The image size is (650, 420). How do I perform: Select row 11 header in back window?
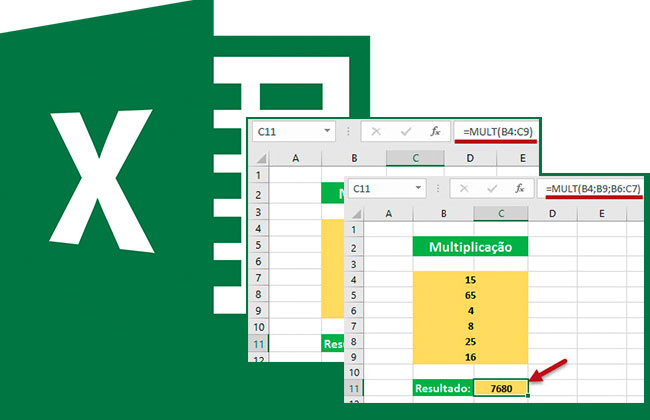tap(258, 344)
